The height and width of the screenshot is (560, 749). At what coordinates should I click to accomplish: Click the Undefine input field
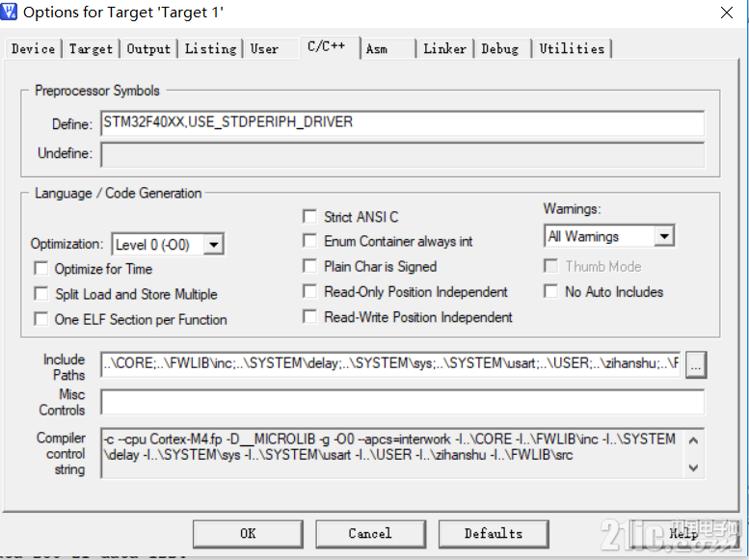point(402,154)
